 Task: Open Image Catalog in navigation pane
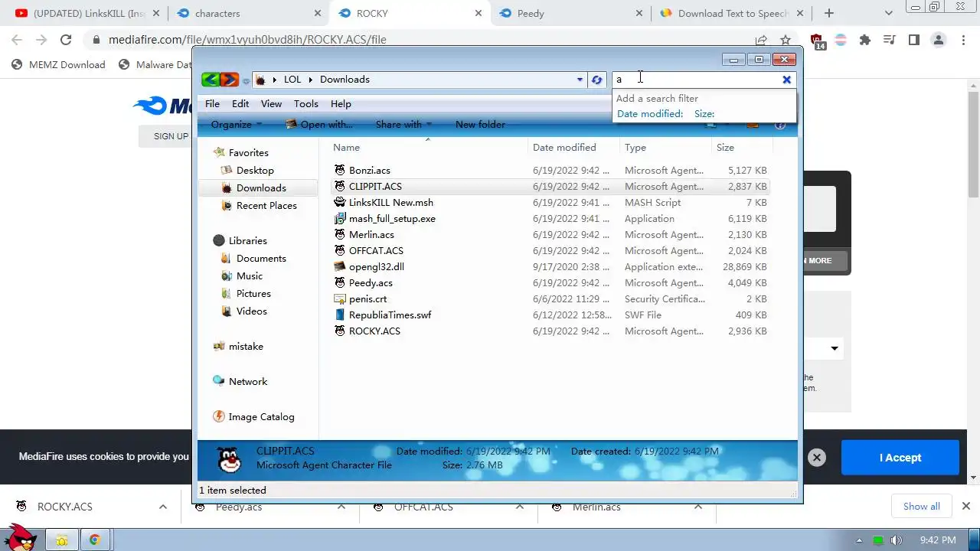click(x=253, y=416)
